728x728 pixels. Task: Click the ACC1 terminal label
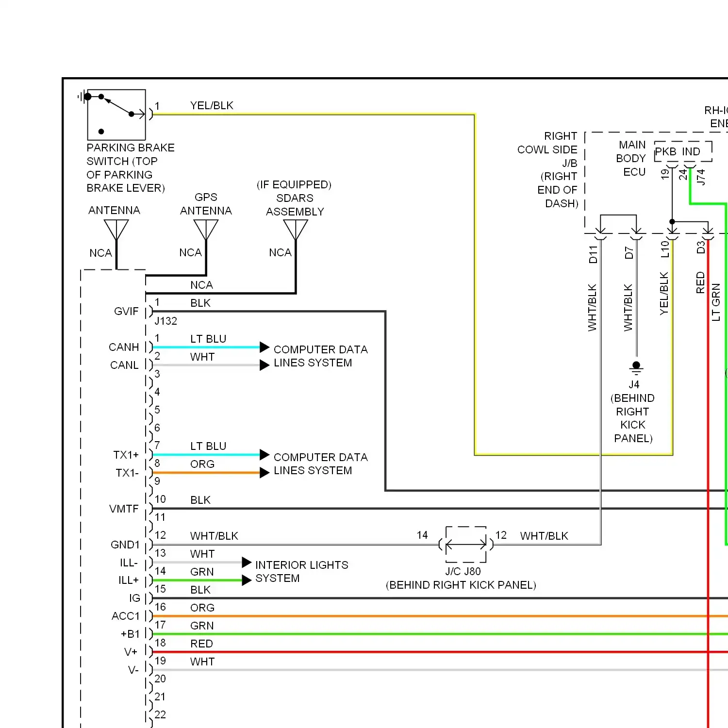coord(126,616)
